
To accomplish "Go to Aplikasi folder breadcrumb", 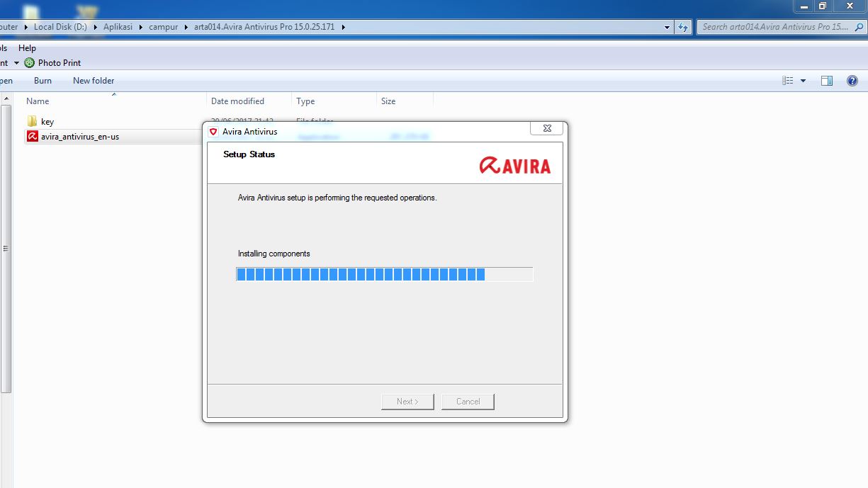I will pos(118,27).
